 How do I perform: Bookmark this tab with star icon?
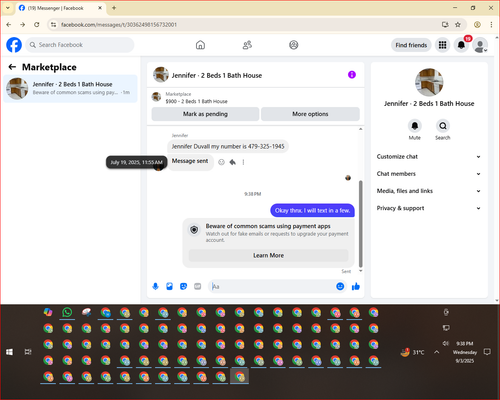tap(458, 24)
